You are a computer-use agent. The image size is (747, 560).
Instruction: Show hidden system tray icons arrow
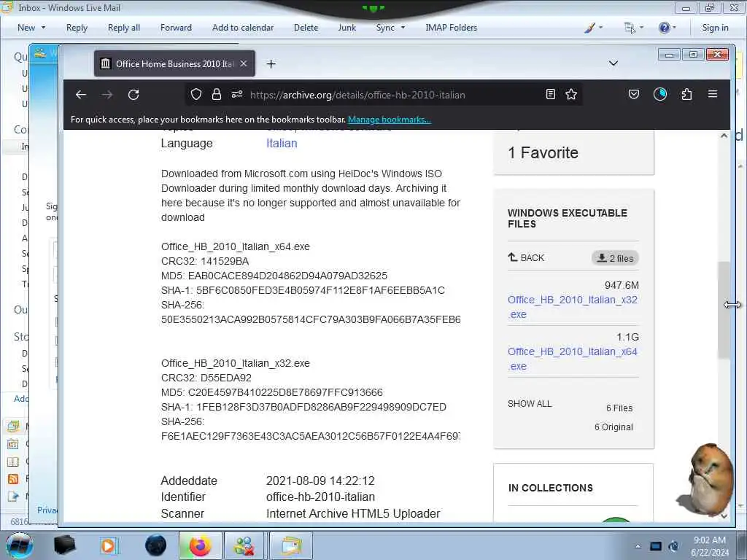[638, 546]
